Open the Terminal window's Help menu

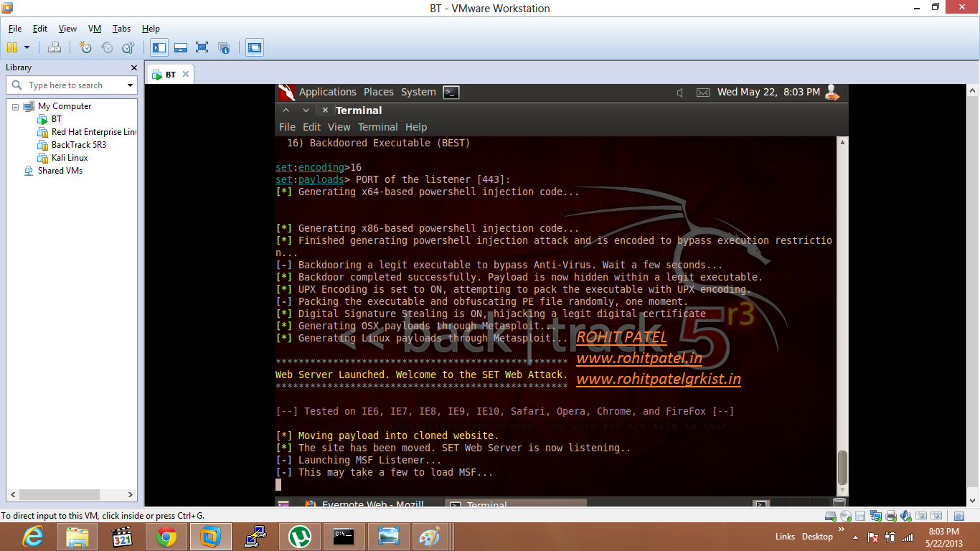click(416, 127)
